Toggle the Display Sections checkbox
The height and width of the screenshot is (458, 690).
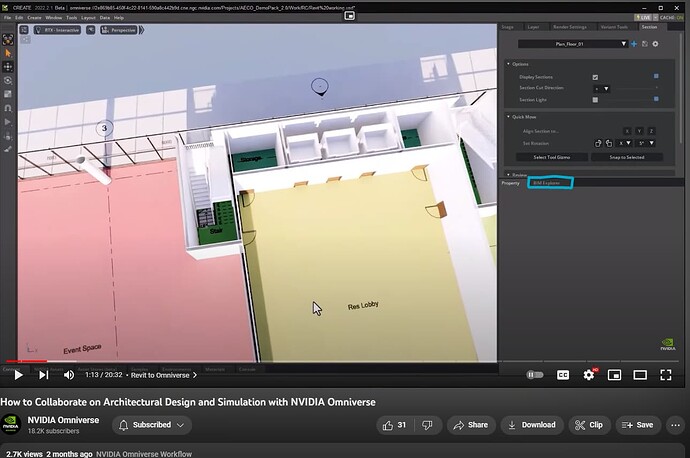tap(595, 77)
